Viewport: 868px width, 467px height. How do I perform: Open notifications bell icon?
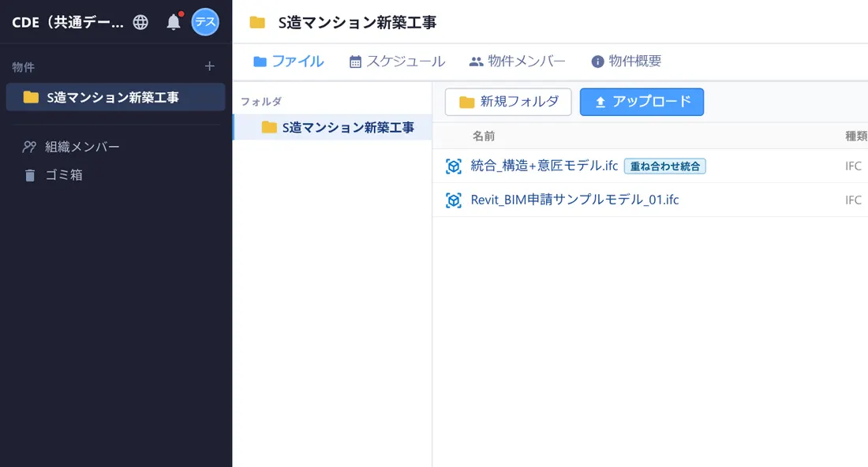[x=174, y=21]
